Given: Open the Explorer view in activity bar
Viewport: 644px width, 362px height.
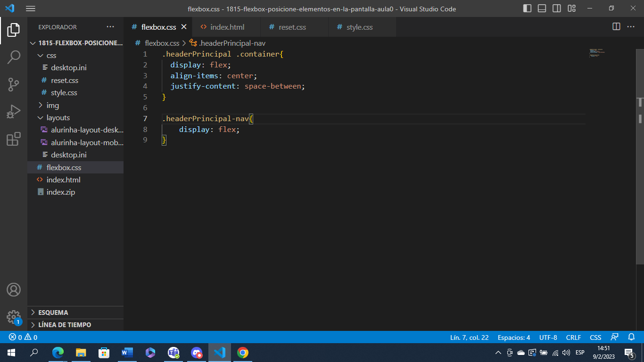Looking at the screenshot, I should coord(14,30).
